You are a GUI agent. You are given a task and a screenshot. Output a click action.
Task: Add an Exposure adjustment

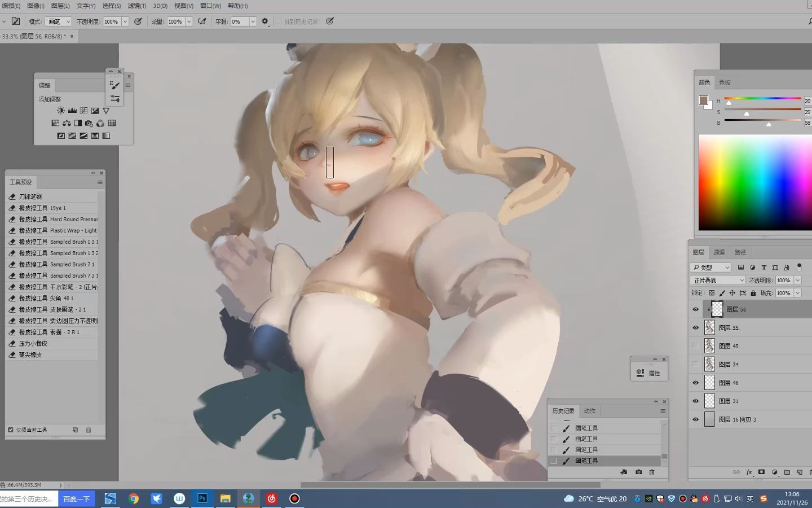(x=95, y=111)
